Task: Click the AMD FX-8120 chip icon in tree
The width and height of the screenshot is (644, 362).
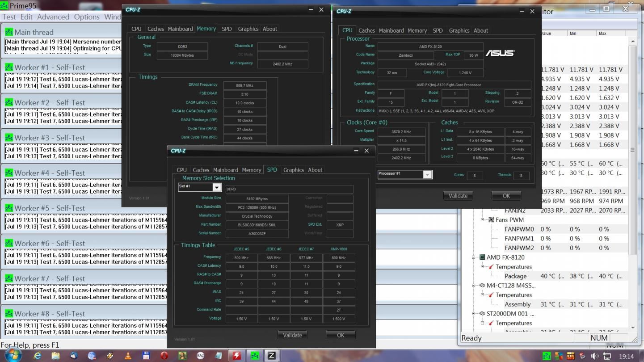Action: click(x=482, y=257)
